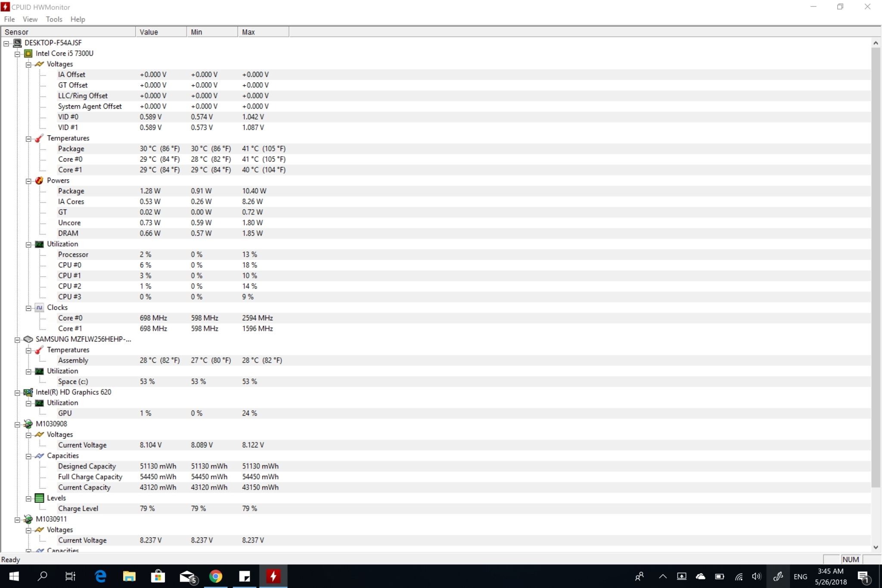Click the CPU Voltages lightning icon
882x588 pixels.
click(39, 64)
